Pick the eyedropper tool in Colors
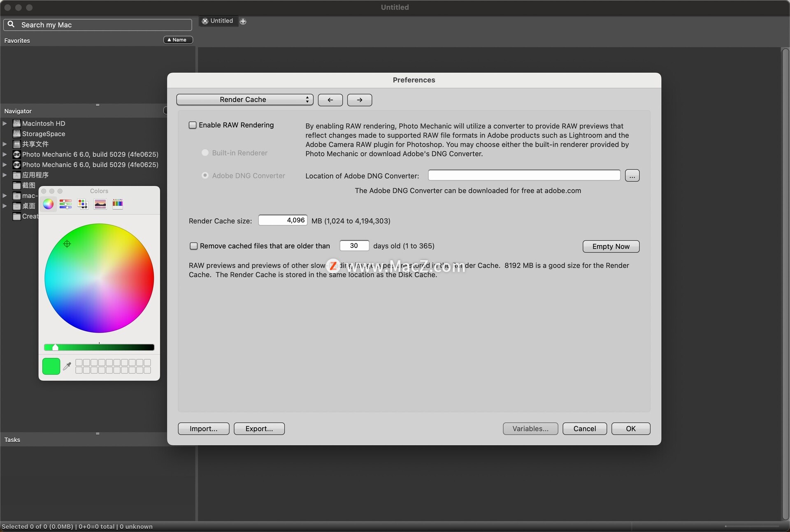790x532 pixels. tap(67, 366)
